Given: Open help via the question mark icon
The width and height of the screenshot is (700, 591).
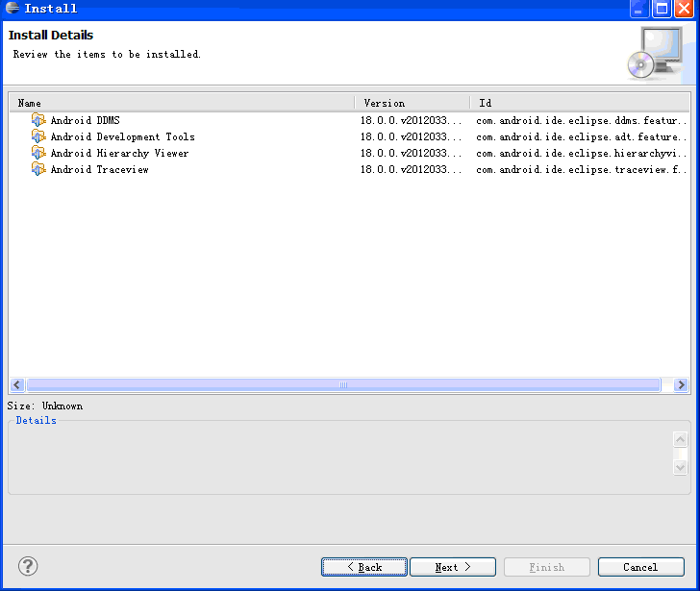Looking at the screenshot, I should pos(28,566).
